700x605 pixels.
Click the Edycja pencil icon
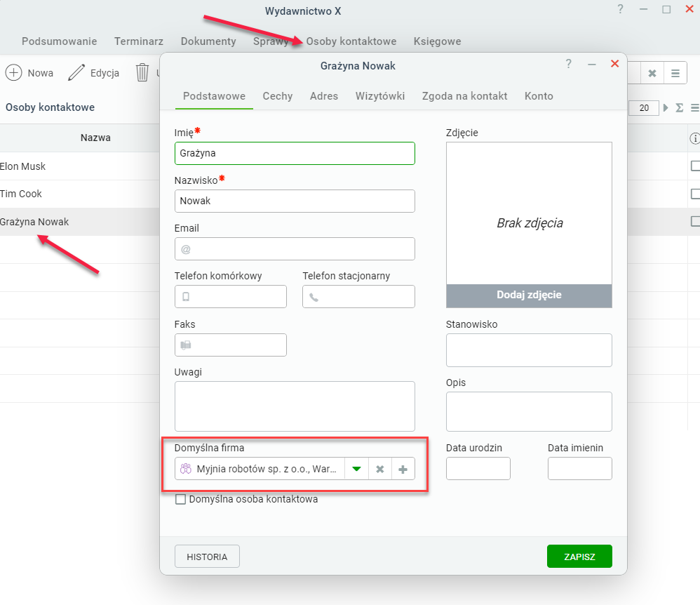[76, 72]
